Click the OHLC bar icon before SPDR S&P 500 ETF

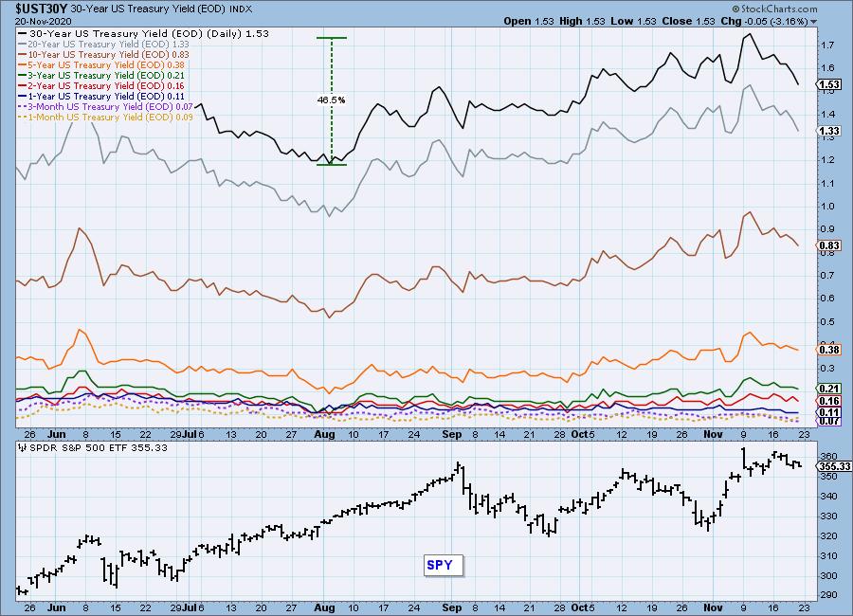coord(23,448)
